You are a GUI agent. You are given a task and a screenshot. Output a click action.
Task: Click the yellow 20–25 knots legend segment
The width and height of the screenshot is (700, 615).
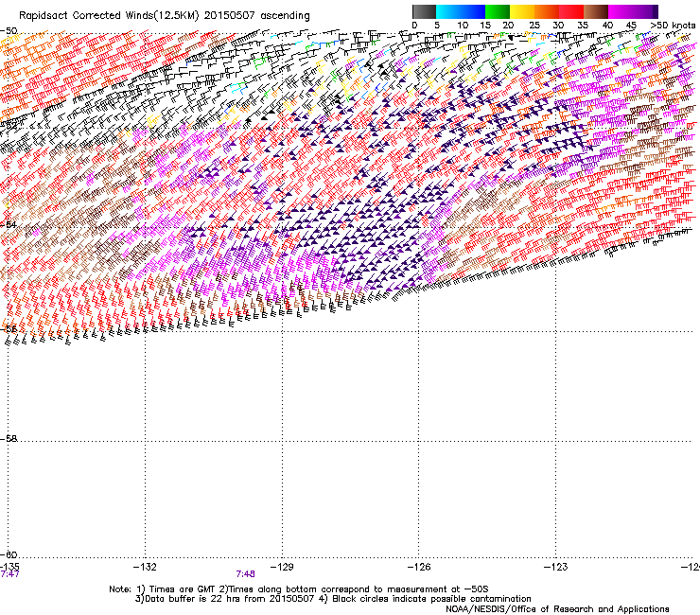522,11
